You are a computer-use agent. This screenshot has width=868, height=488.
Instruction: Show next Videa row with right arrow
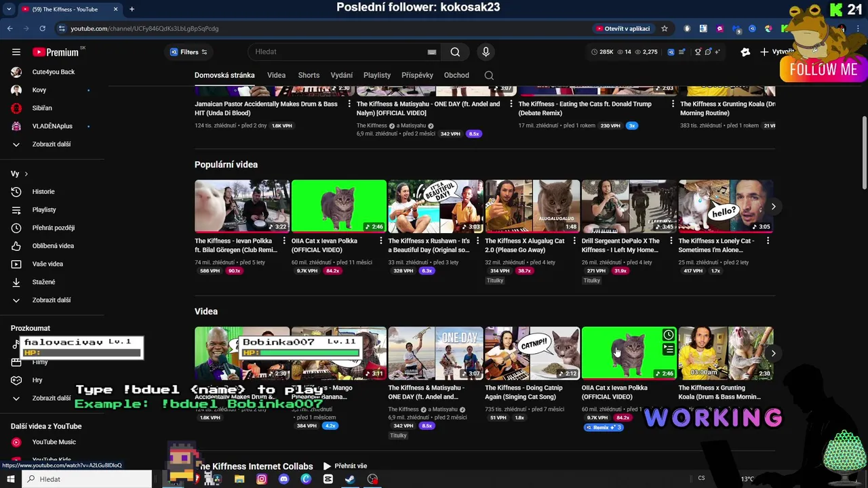coord(773,353)
